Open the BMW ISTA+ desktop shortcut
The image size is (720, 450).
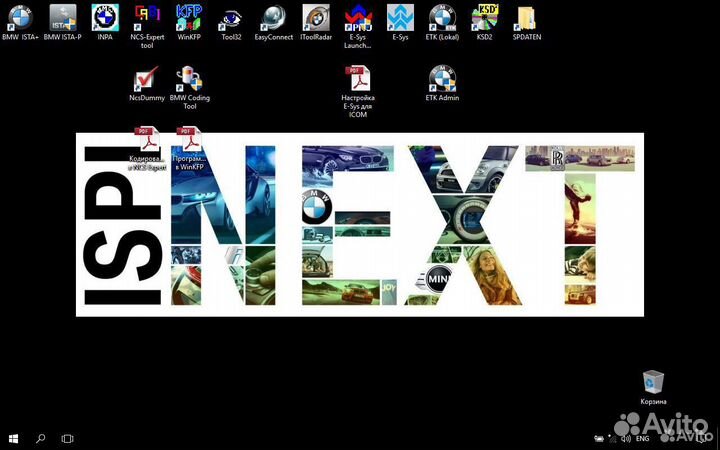tap(20, 18)
